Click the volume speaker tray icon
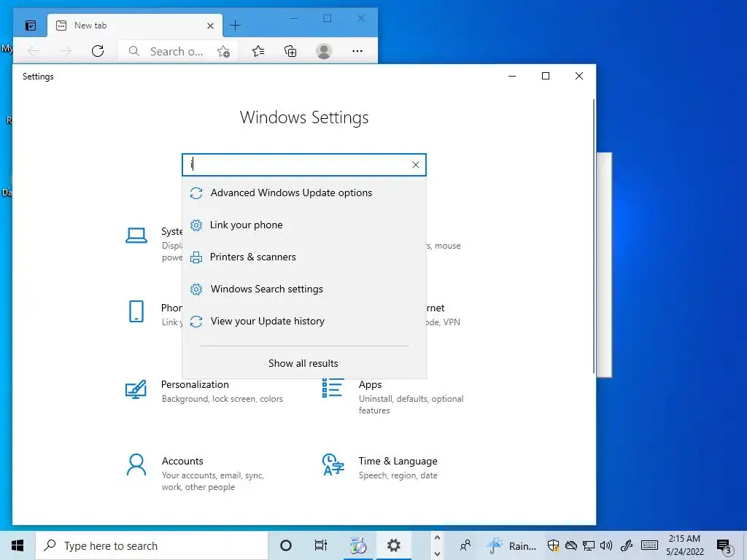The height and width of the screenshot is (560, 747). point(606,545)
